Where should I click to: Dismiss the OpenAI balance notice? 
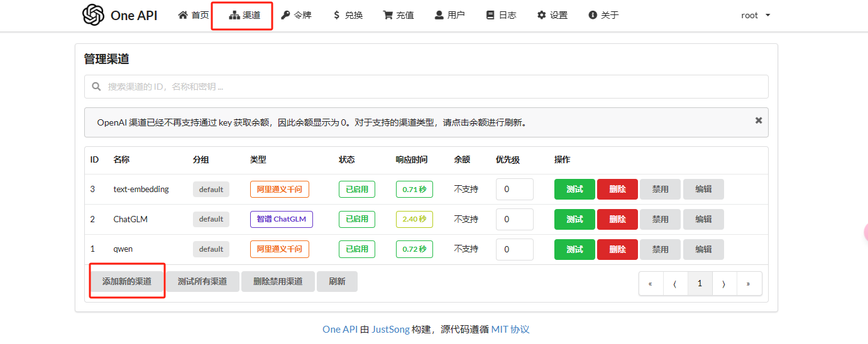pos(759,120)
